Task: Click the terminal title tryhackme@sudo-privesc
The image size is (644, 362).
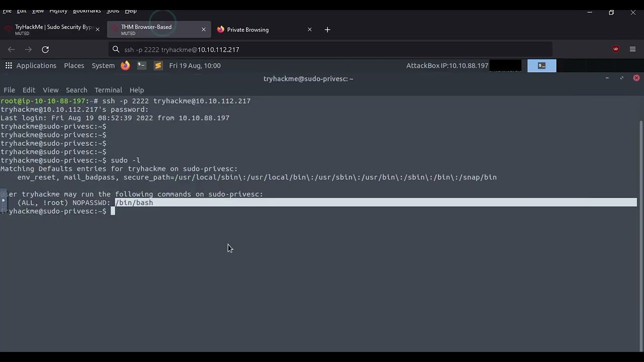Action: pos(308,78)
